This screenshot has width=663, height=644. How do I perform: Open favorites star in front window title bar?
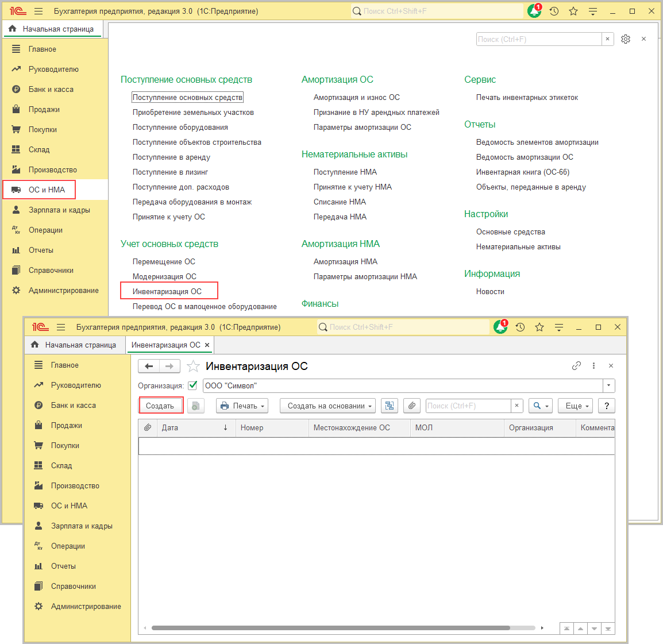(539, 327)
